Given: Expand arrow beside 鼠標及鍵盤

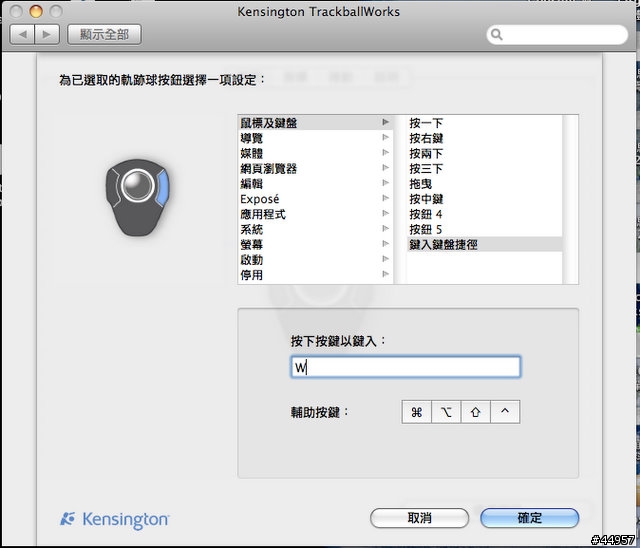Looking at the screenshot, I should (385, 122).
